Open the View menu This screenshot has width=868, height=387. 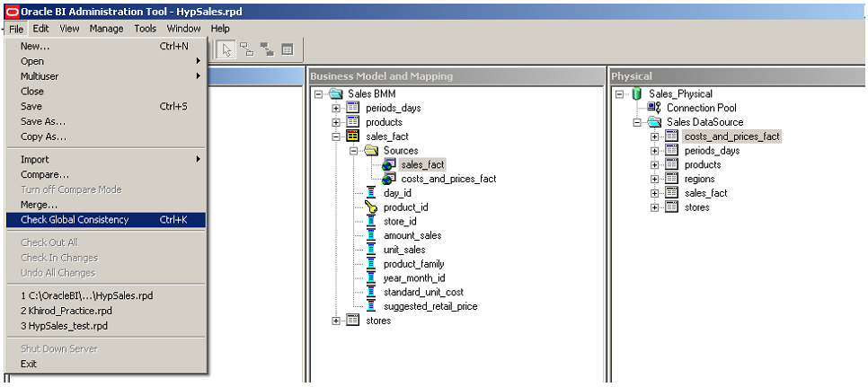coord(69,28)
